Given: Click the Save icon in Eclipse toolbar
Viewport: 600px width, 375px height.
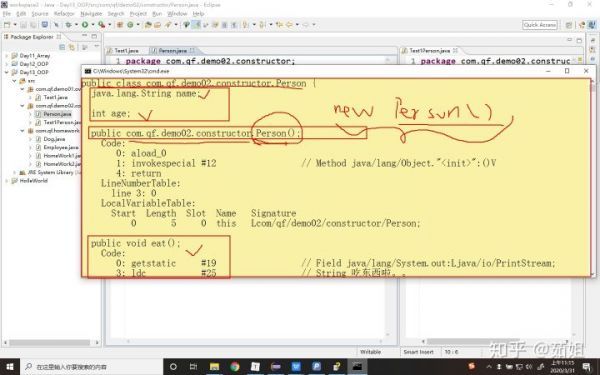Looking at the screenshot, I should pyautogui.click(x=24, y=25).
